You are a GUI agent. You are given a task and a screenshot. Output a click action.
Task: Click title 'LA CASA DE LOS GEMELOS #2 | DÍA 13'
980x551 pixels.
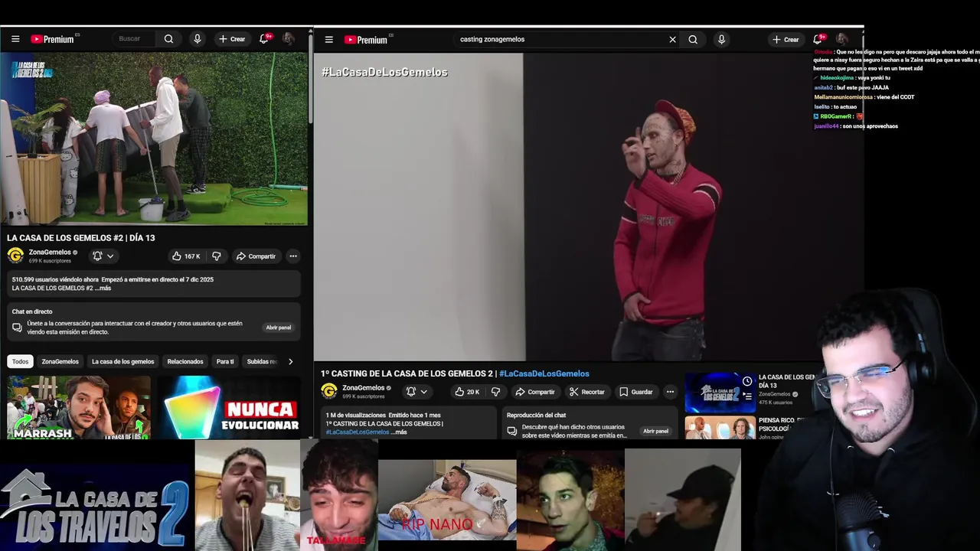click(x=81, y=238)
